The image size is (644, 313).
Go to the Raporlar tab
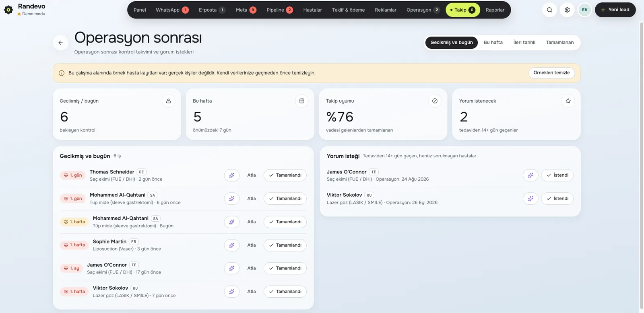495,10
